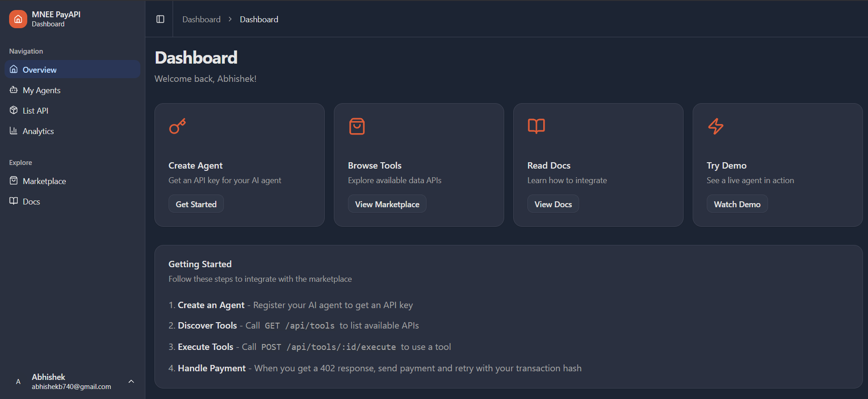This screenshot has width=868, height=399.
Task: Click the 'Handle Payment' step text
Action: pyautogui.click(x=212, y=368)
